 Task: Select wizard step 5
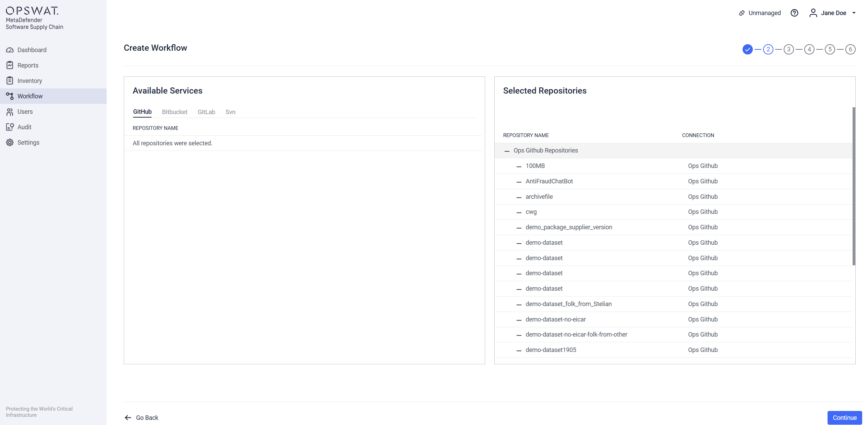coord(830,49)
